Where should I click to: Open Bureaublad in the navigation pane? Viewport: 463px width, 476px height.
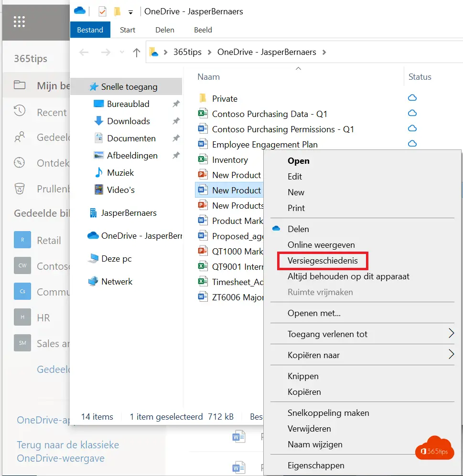coord(128,104)
